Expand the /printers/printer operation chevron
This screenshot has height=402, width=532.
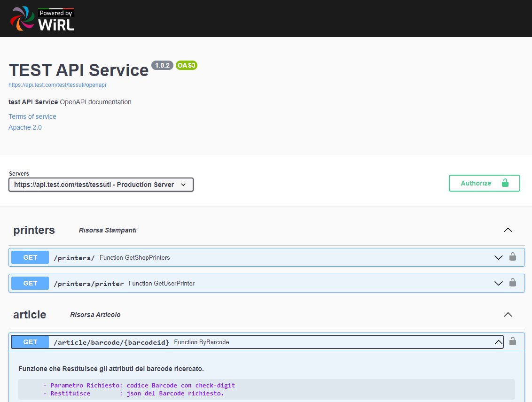tap(499, 283)
